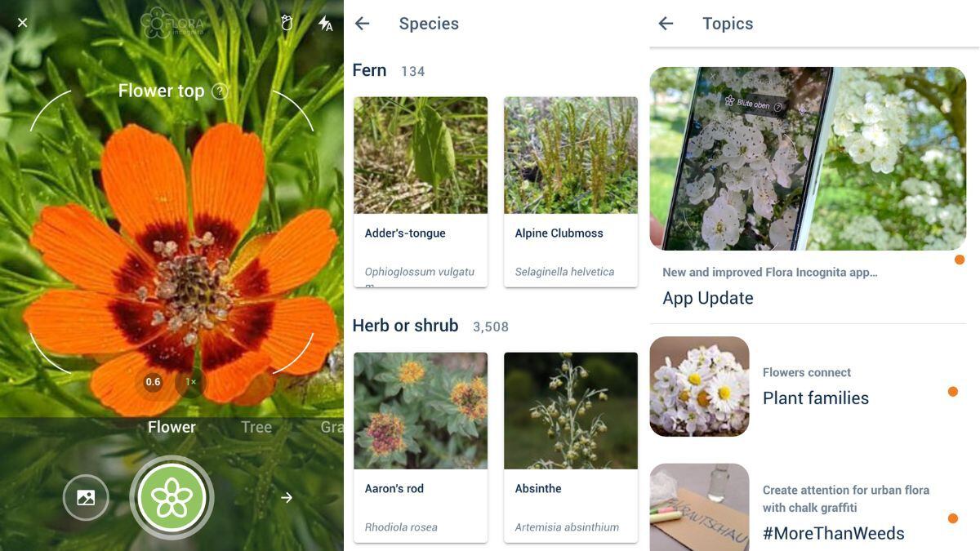Select the 0.6 zoom level
Viewport: 980px width, 551px height.
pos(153,382)
